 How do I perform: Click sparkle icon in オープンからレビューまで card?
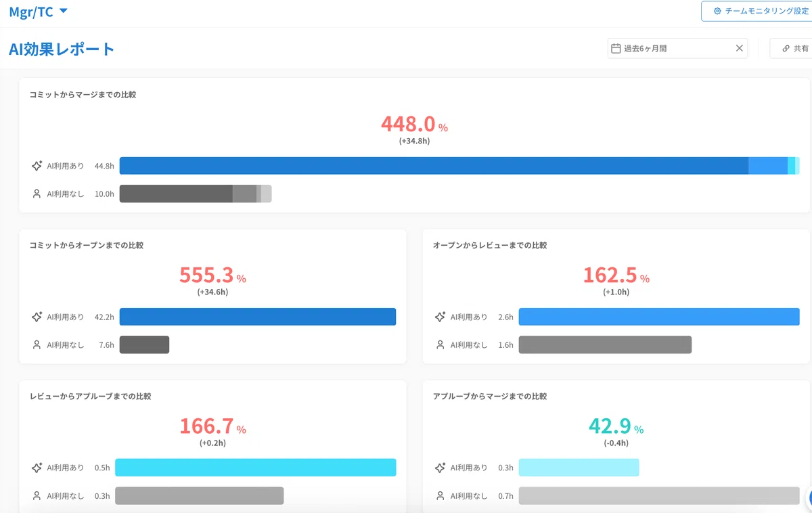[441, 317]
